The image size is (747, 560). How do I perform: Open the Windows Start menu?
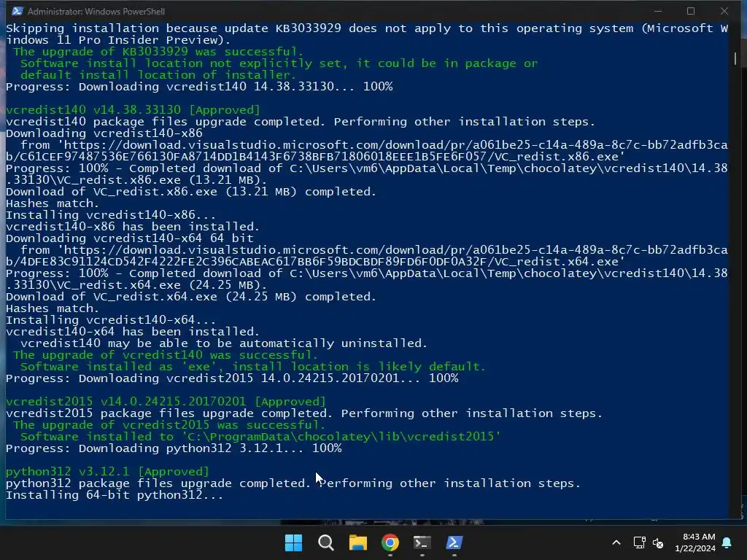pos(293,542)
